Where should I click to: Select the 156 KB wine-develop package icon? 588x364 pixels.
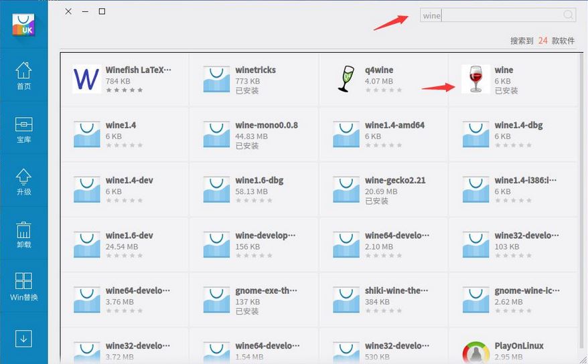click(216, 244)
